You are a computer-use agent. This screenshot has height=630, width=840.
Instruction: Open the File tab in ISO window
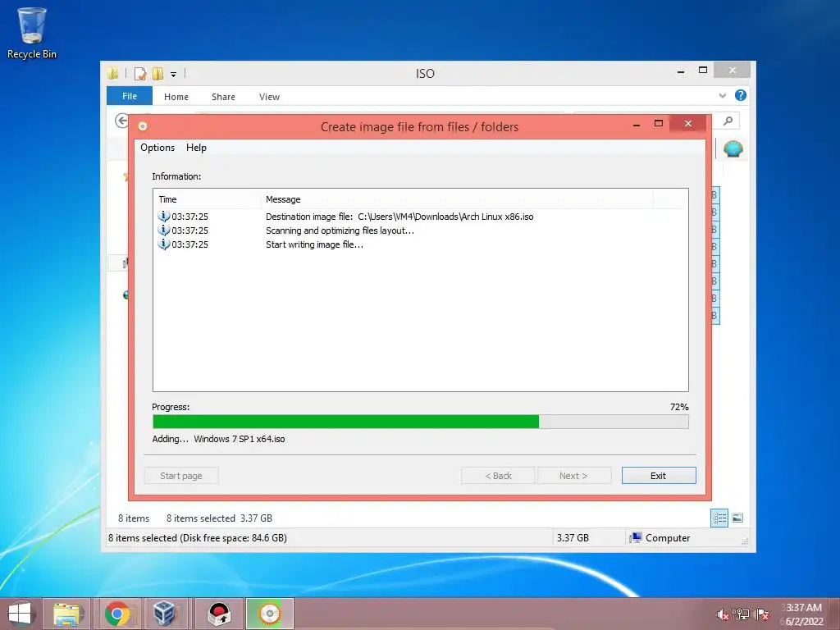pos(130,96)
